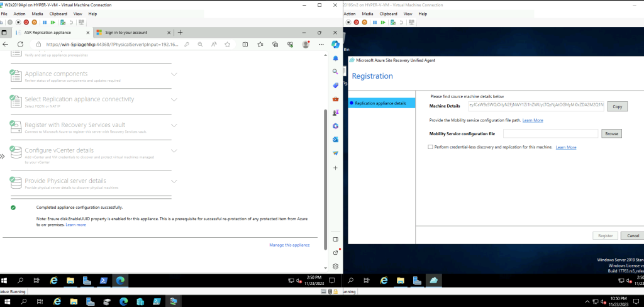Expand Appliance components section

click(174, 74)
